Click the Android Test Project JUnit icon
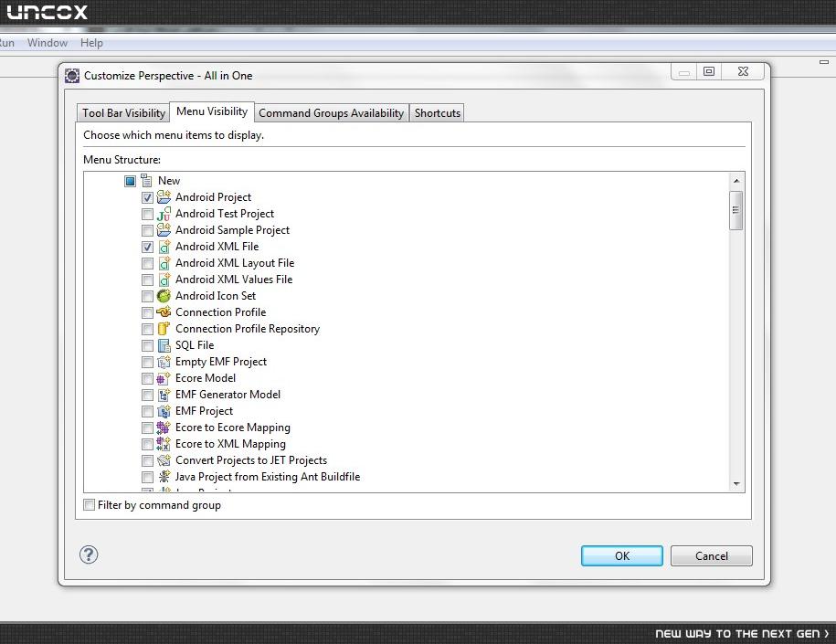This screenshot has height=644, width=836. 164,214
